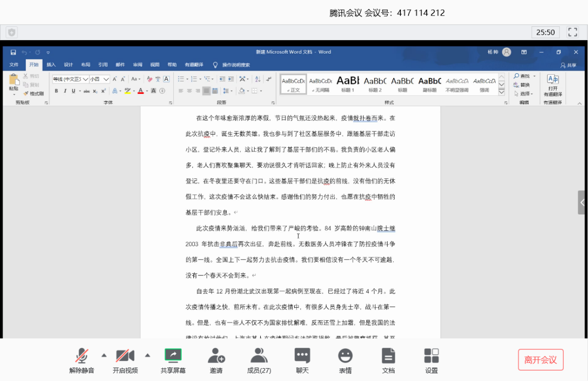Click the 离开会议 leave meeting button
The width and height of the screenshot is (588, 381).
(x=541, y=360)
